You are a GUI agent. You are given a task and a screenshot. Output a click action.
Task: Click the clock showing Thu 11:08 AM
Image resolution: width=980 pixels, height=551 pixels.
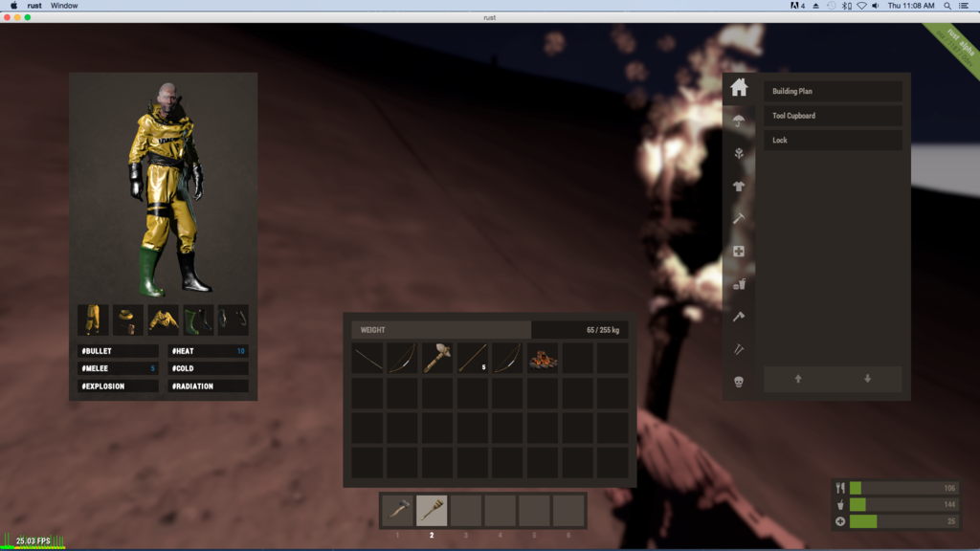pyautogui.click(x=911, y=6)
